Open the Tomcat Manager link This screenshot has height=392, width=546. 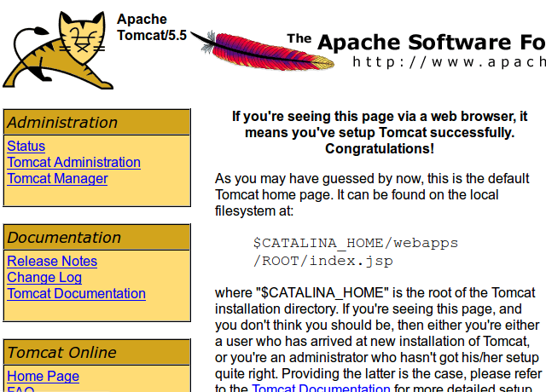point(57,178)
